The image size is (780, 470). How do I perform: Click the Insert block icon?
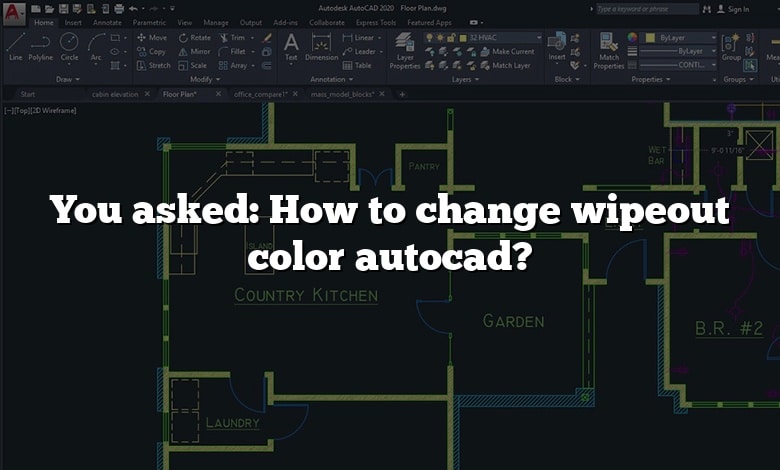coord(557,46)
